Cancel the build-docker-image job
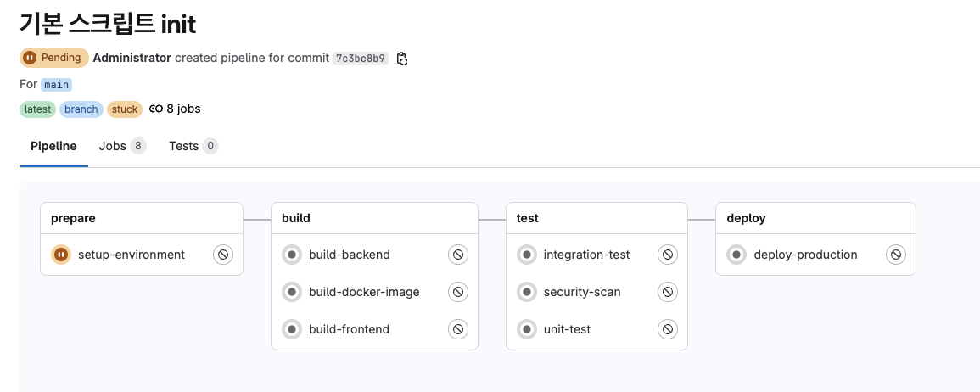980x392 pixels. coord(458,292)
